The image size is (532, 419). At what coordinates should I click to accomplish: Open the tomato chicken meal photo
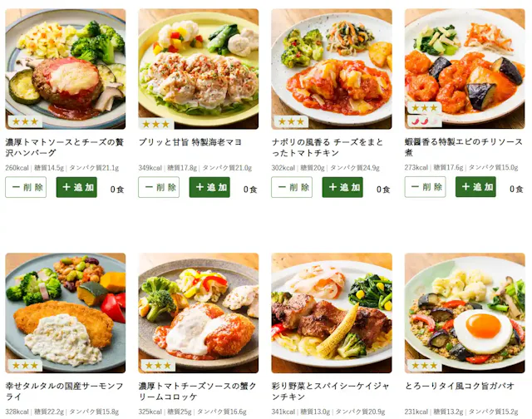coord(332,69)
